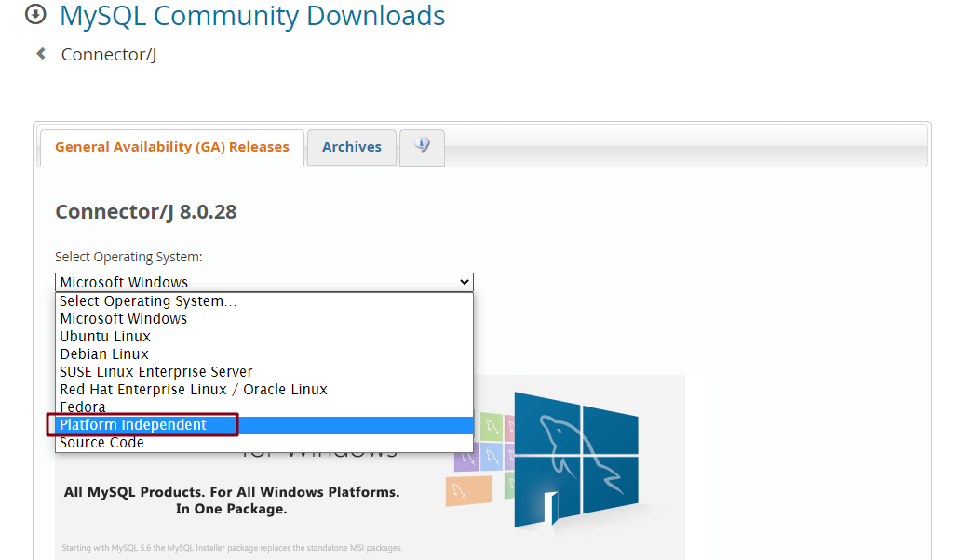Choose SUSE Linux Enterprise Server option
This screenshot has height=560, width=971.
click(x=156, y=372)
